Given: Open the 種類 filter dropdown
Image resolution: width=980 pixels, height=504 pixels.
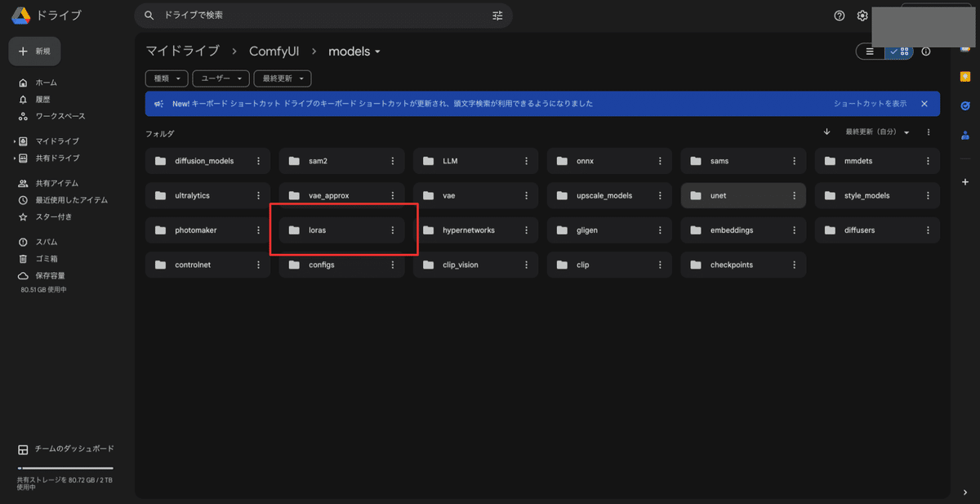Looking at the screenshot, I should pyautogui.click(x=167, y=78).
